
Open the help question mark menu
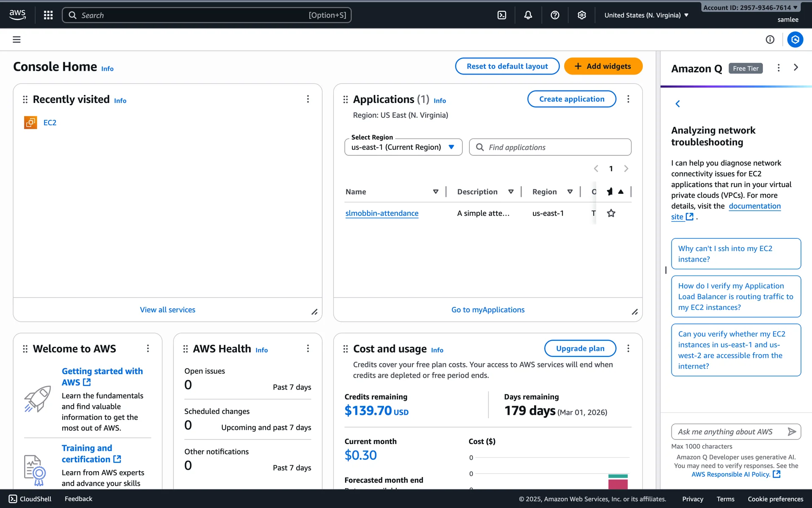click(x=555, y=15)
